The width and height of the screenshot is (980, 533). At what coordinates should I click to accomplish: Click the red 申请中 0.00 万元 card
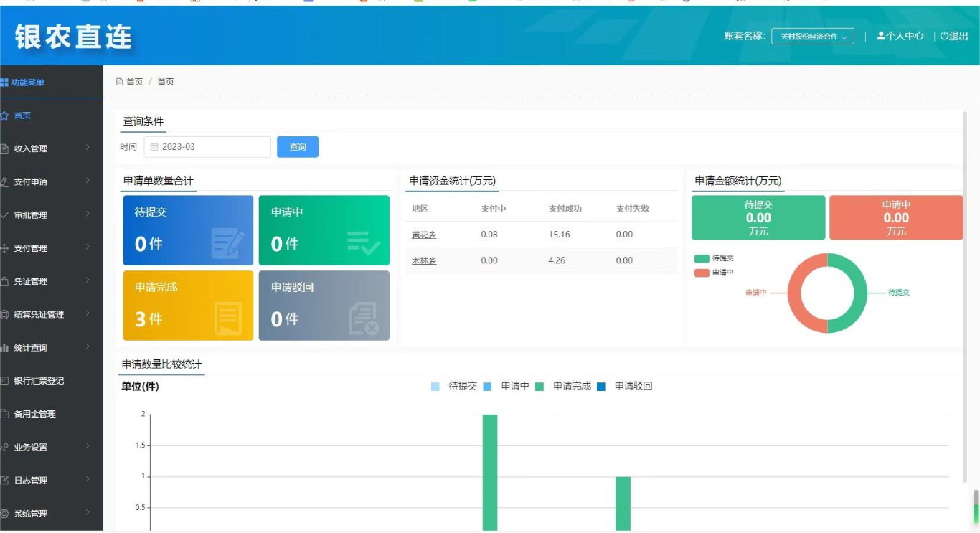click(x=896, y=217)
